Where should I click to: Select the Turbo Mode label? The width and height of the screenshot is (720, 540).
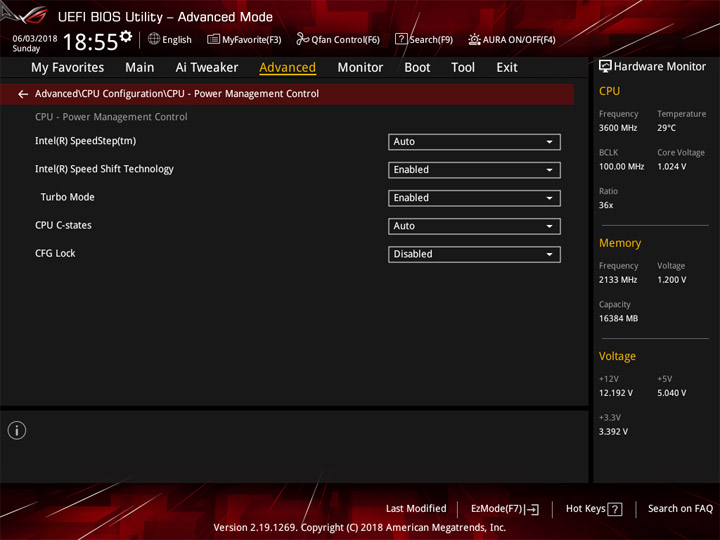pyautogui.click(x=68, y=197)
